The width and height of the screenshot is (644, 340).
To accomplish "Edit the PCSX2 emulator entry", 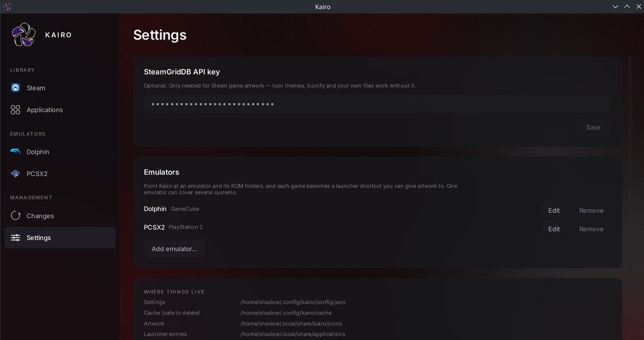I will pos(554,229).
